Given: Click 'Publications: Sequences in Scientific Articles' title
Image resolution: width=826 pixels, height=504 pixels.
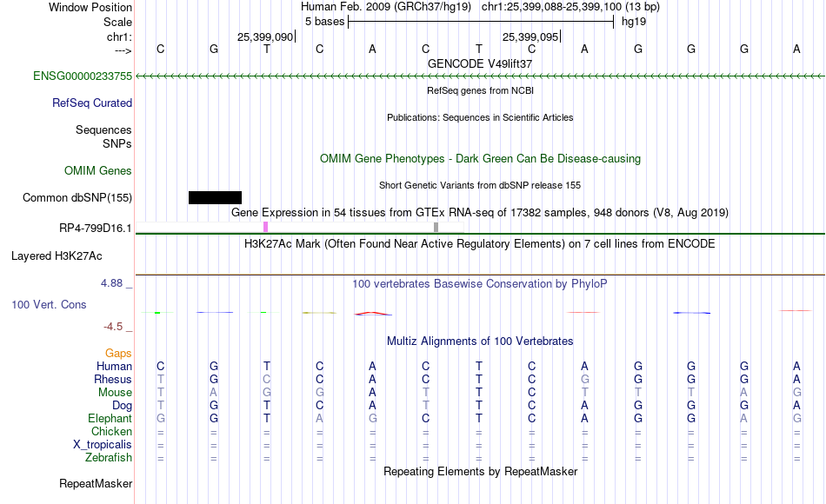Looking at the screenshot, I should pyautogui.click(x=480, y=117).
